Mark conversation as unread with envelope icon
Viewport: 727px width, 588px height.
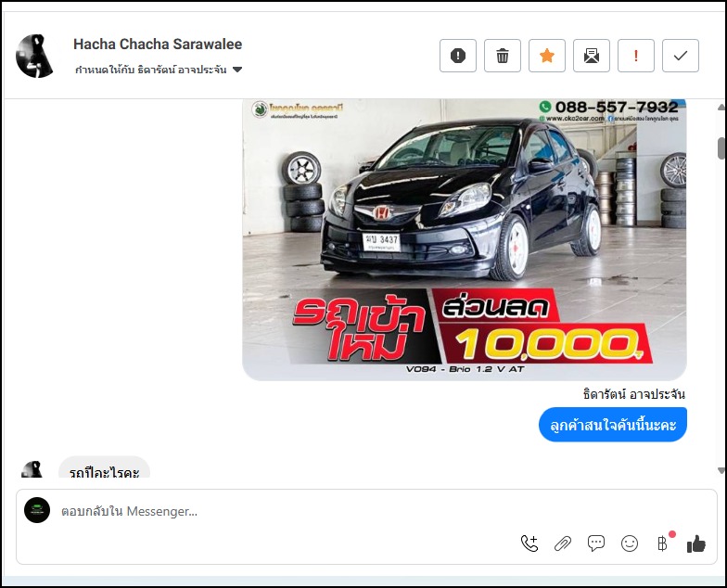coord(592,56)
